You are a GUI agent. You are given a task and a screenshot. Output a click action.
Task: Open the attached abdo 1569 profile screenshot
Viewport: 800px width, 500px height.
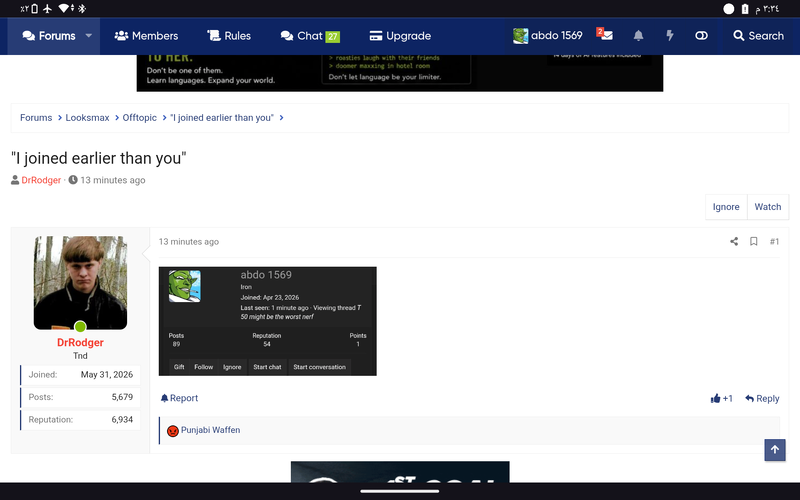pyautogui.click(x=267, y=321)
